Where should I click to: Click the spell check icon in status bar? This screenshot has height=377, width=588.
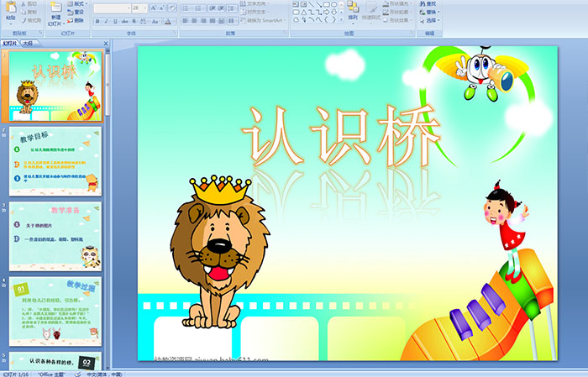point(76,374)
